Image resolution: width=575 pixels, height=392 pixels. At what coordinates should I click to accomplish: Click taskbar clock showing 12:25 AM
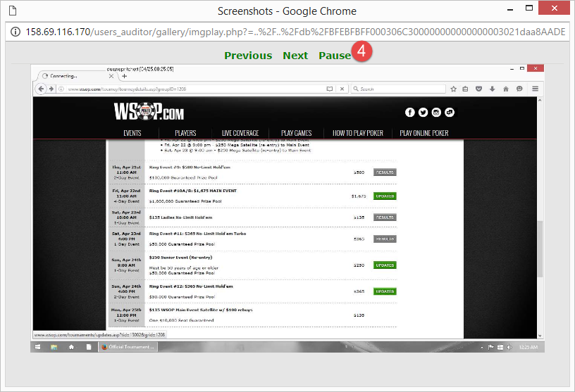[528, 347]
